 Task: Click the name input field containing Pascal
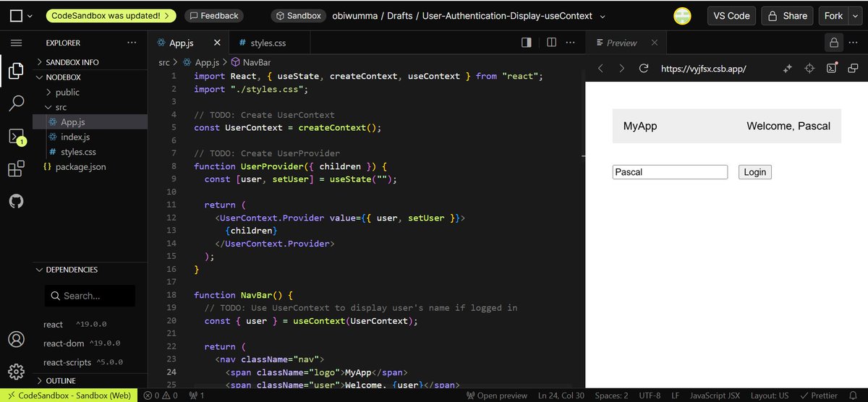click(670, 172)
